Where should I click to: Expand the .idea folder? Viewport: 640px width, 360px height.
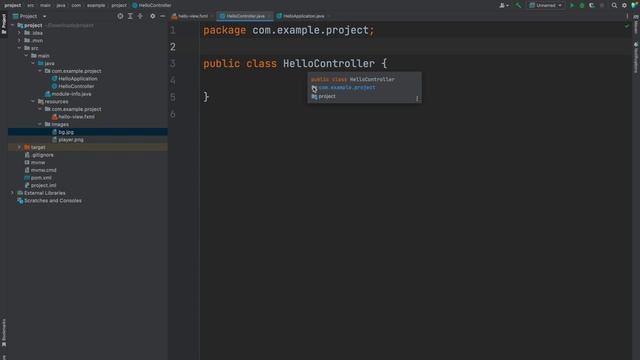point(19,33)
